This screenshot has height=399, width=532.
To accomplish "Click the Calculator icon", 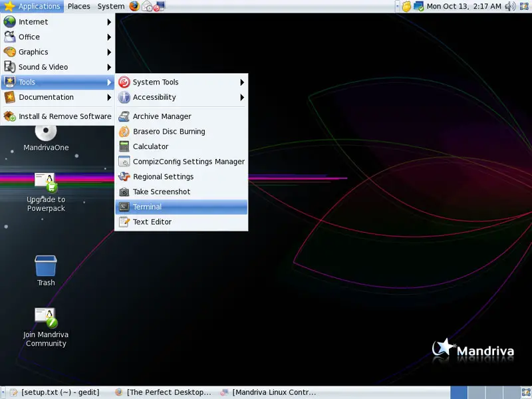I will (124, 146).
